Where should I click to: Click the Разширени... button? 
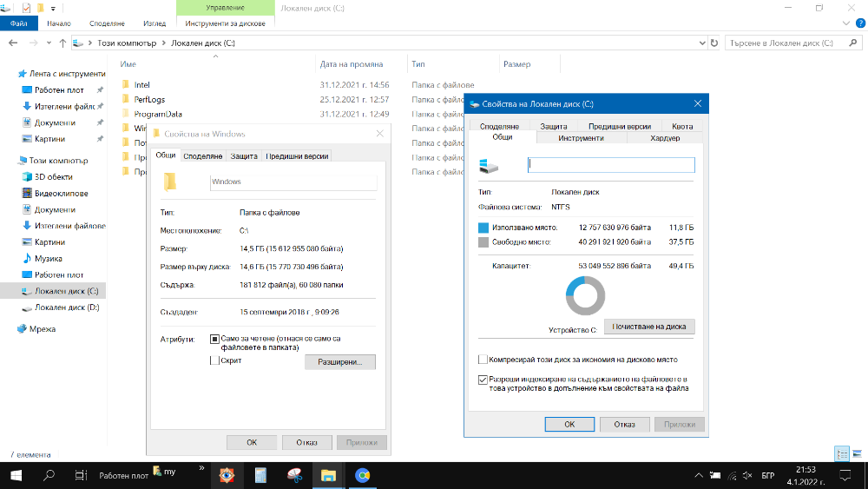pos(340,361)
